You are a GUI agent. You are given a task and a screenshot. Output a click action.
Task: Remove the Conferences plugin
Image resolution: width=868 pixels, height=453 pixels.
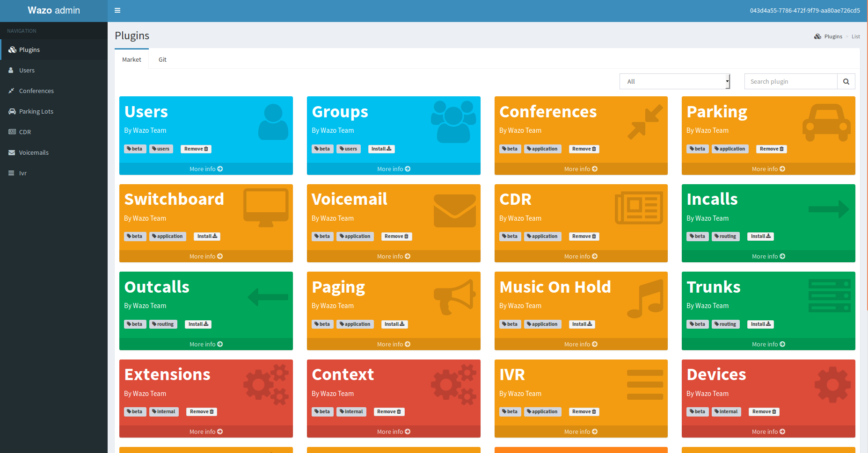(x=584, y=149)
